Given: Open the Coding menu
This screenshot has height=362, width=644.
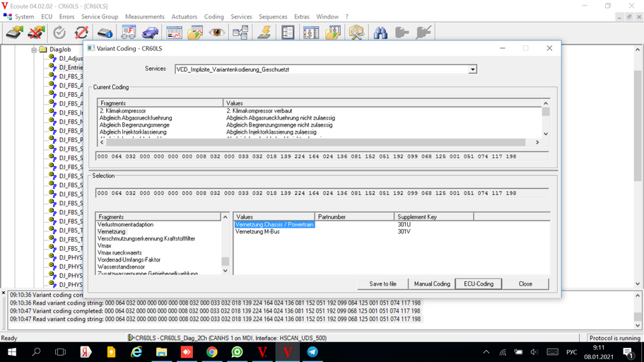Looking at the screenshot, I should 214,17.
